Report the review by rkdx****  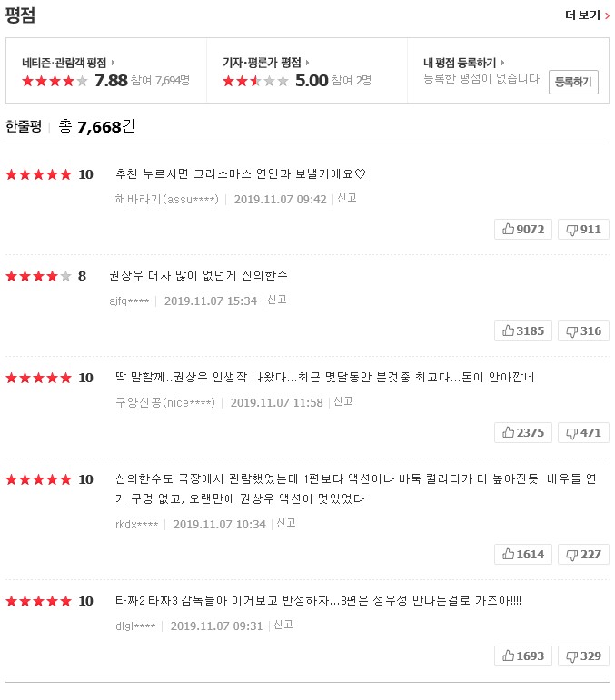286,523
